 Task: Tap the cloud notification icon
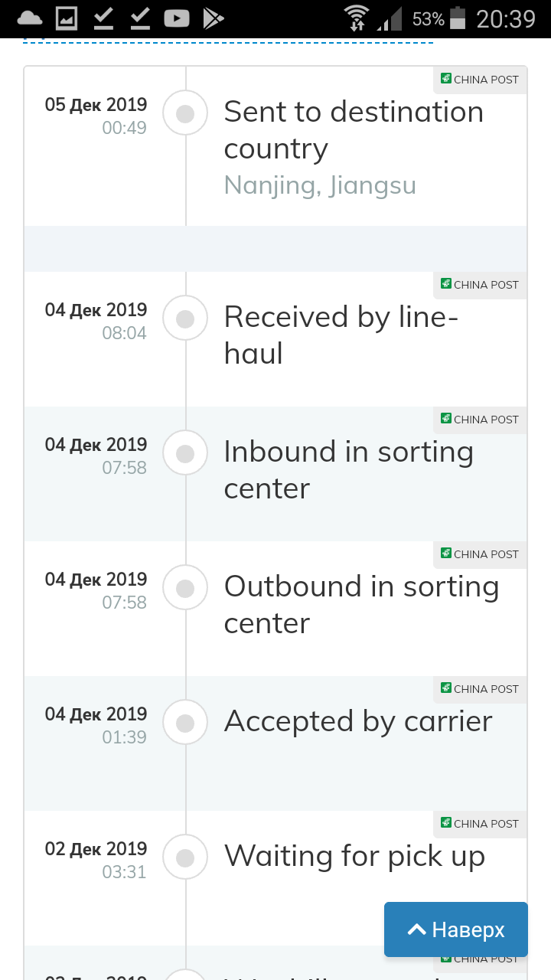click(30, 18)
